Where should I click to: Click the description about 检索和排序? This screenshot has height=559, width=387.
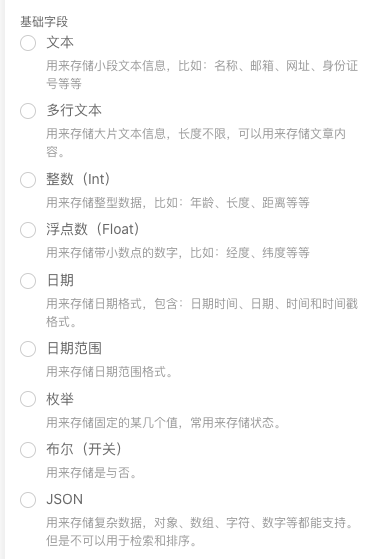(x=200, y=532)
